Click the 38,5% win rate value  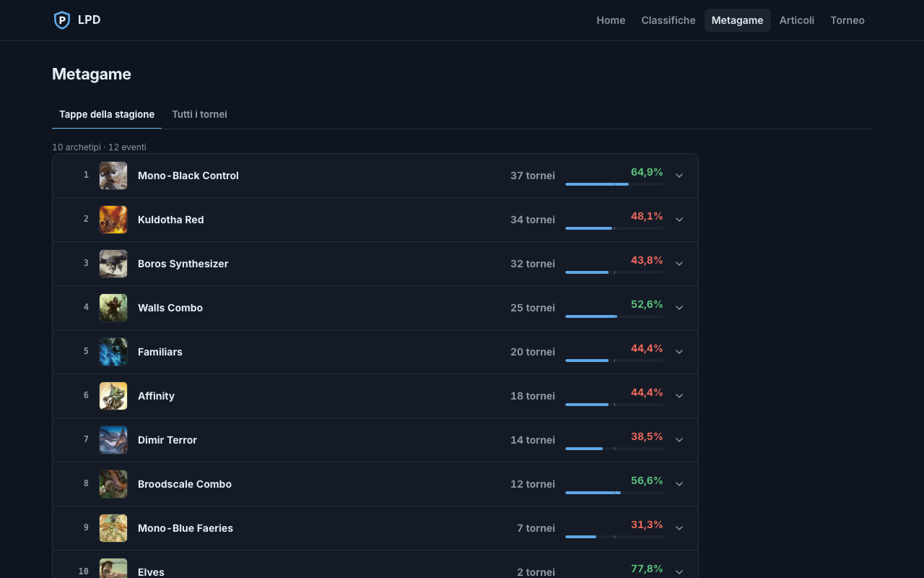(647, 436)
